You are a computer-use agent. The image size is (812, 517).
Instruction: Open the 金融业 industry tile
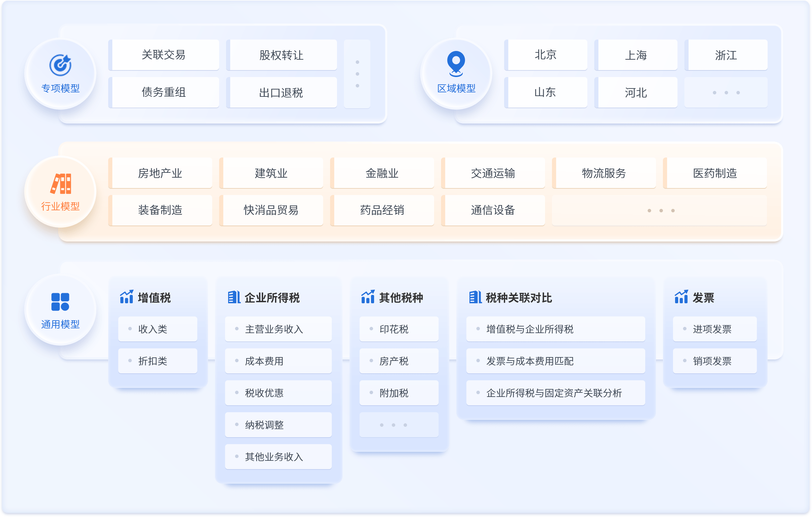coord(382,173)
